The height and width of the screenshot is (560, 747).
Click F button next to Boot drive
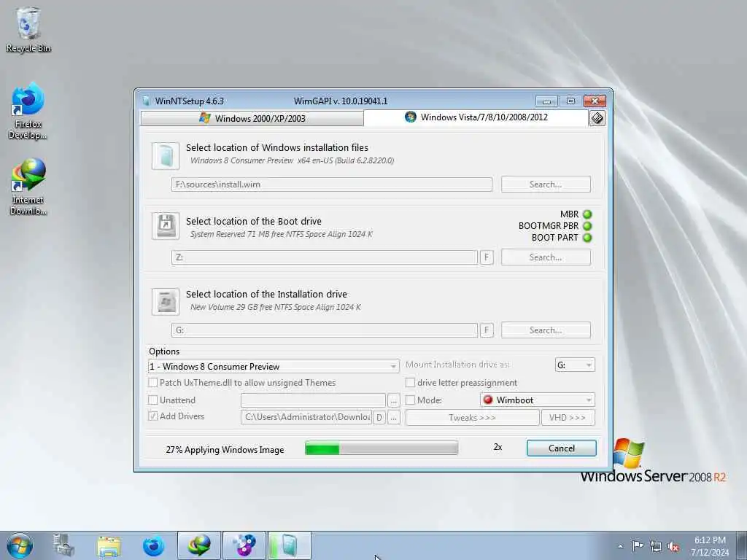(487, 257)
